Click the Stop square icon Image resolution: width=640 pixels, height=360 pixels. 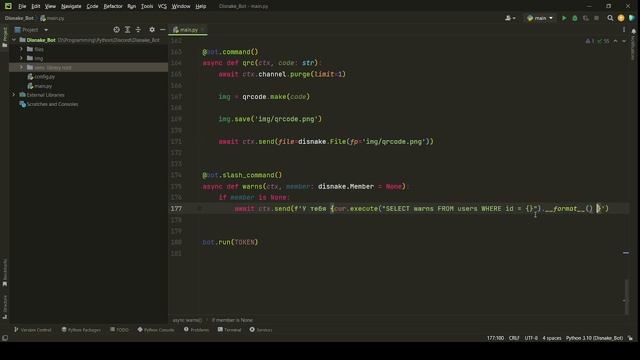click(596, 18)
